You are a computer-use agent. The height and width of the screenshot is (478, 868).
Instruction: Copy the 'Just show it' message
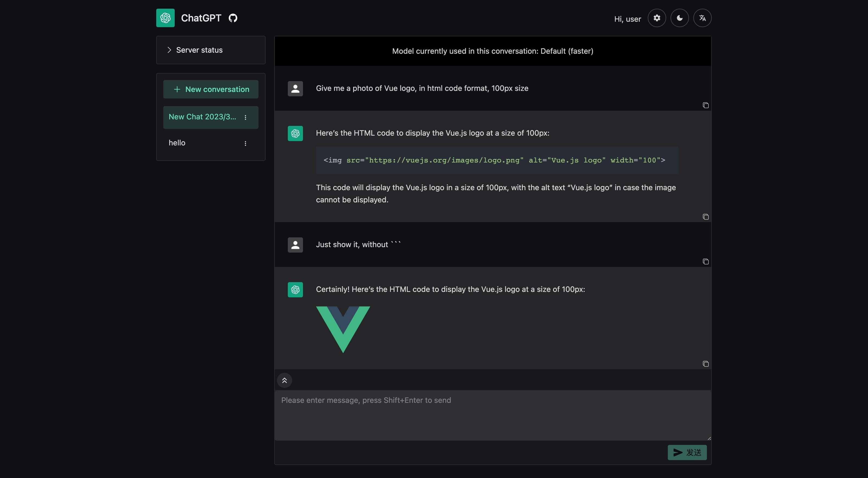click(x=706, y=262)
